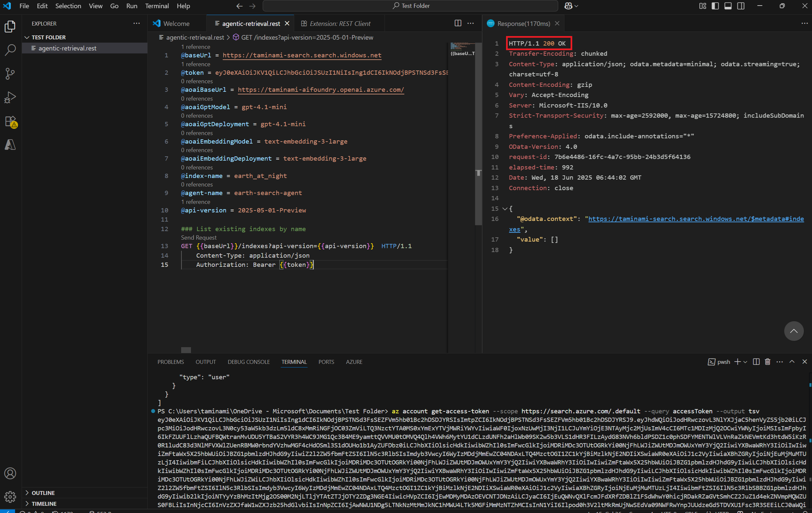Image resolution: width=812 pixels, height=513 pixels.
Task: Open the Help menu
Action: click(183, 6)
